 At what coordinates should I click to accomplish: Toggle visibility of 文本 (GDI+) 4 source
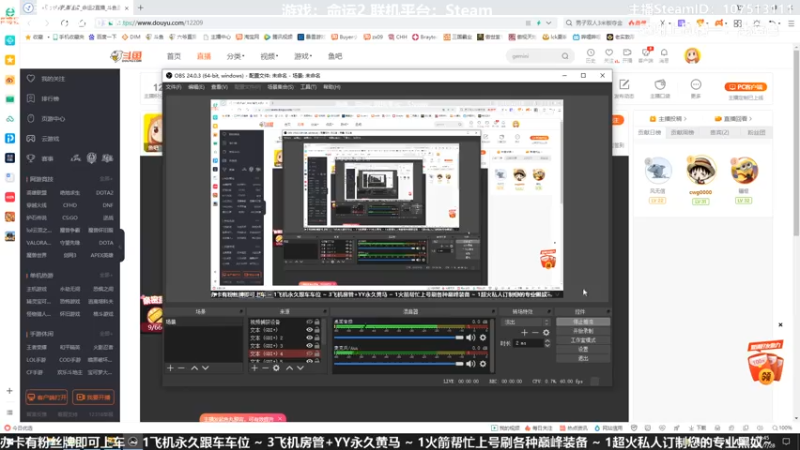tap(309, 354)
